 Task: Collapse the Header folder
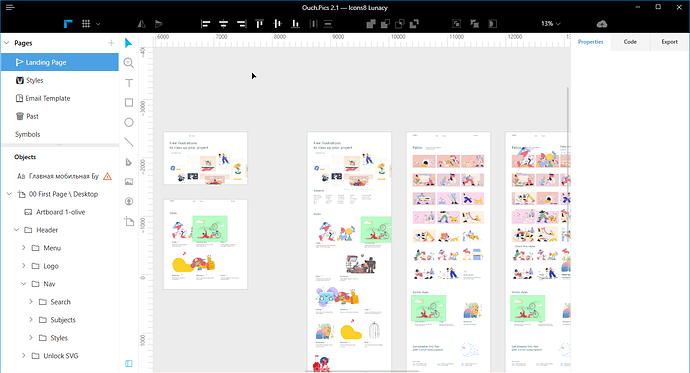(x=16, y=230)
